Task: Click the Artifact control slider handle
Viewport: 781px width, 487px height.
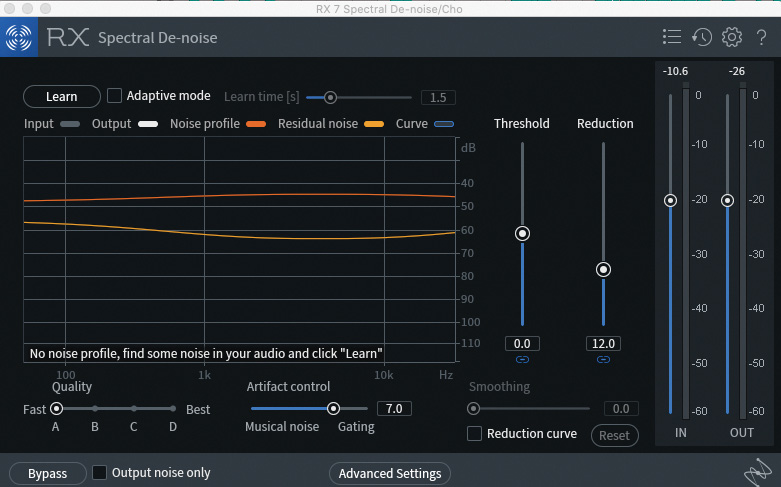Action: 333,409
